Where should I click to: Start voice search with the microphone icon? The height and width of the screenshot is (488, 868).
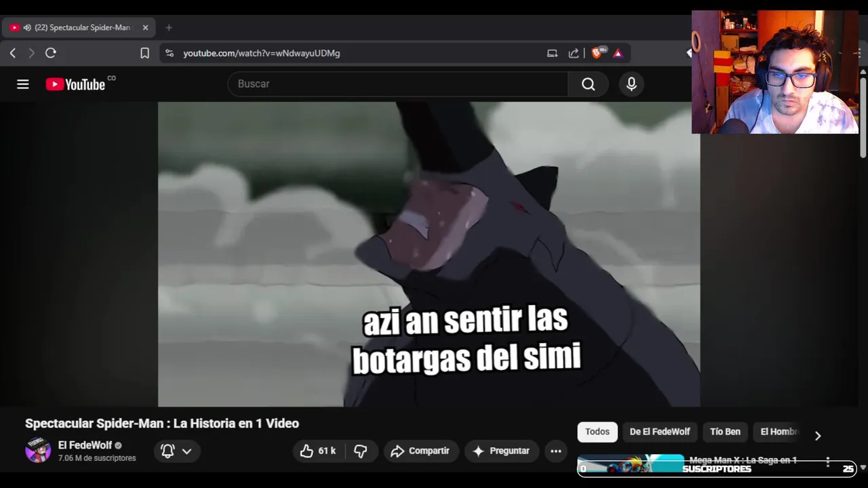631,84
